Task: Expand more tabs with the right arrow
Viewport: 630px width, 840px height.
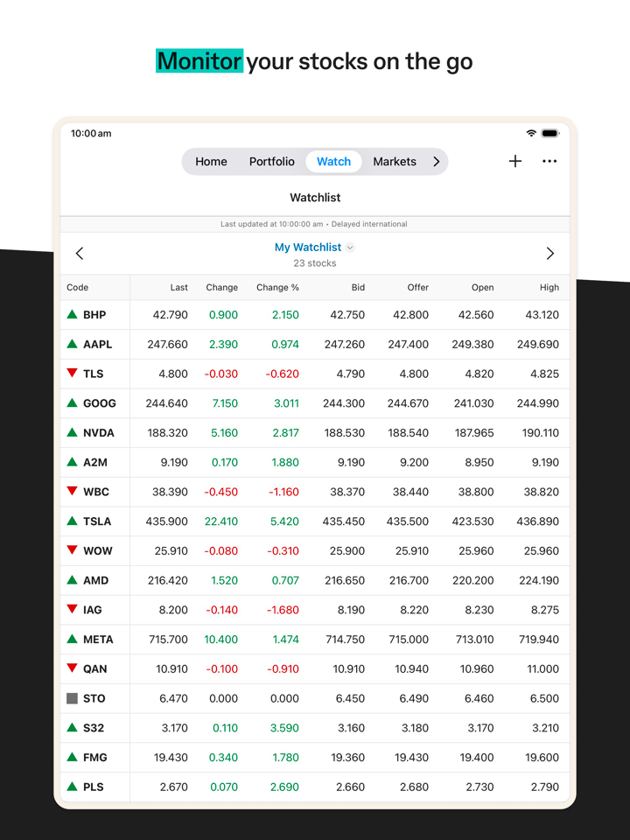Action: [x=436, y=162]
